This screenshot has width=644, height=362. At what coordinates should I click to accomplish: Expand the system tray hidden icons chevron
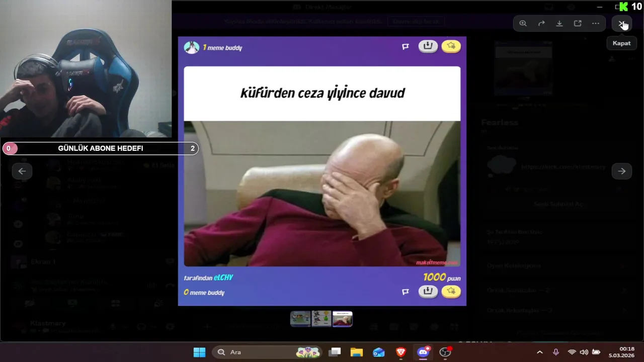tap(540, 352)
